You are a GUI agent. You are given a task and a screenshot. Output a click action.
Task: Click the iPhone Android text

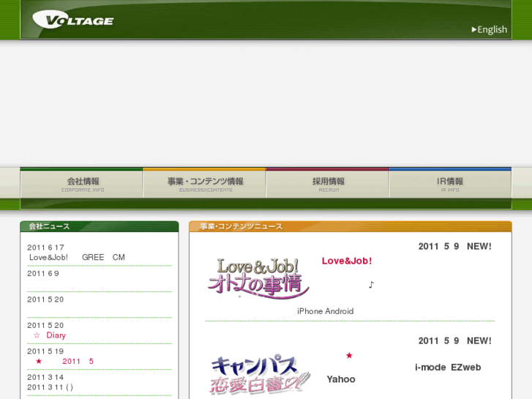tap(326, 311)
